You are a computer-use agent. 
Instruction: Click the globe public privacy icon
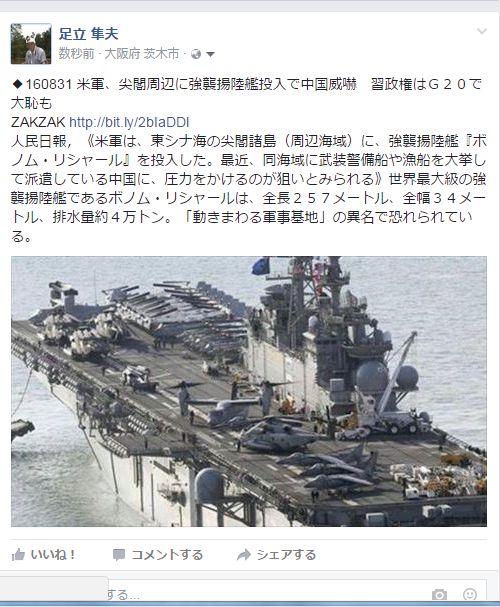click(x=196, y=54)
